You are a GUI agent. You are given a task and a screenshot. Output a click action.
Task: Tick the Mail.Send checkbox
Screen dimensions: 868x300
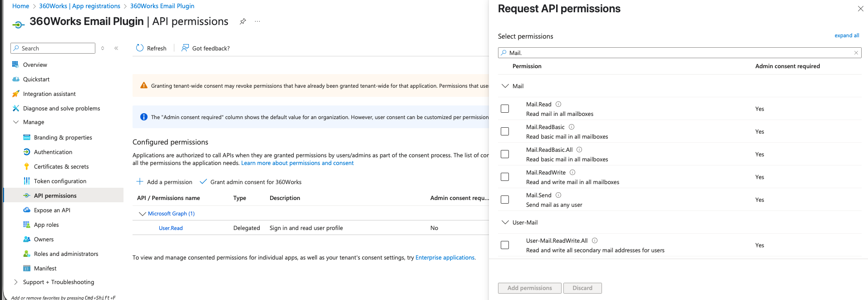coord(505,200)
